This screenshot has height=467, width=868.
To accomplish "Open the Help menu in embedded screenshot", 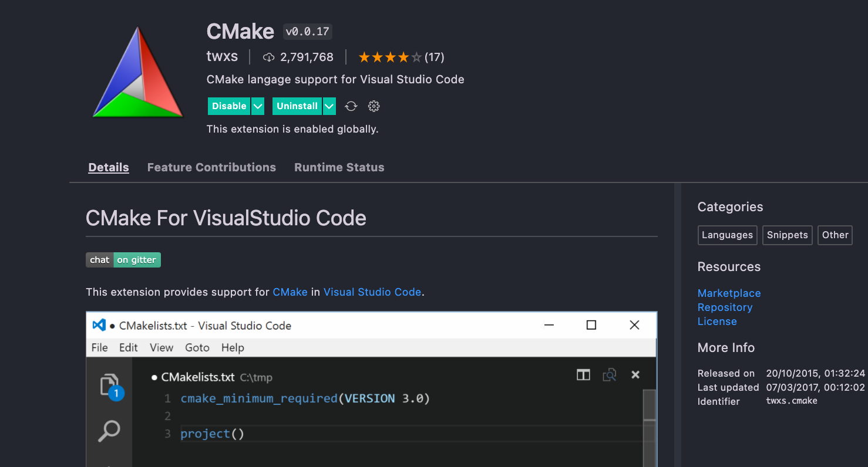I will tap(233, 347).
